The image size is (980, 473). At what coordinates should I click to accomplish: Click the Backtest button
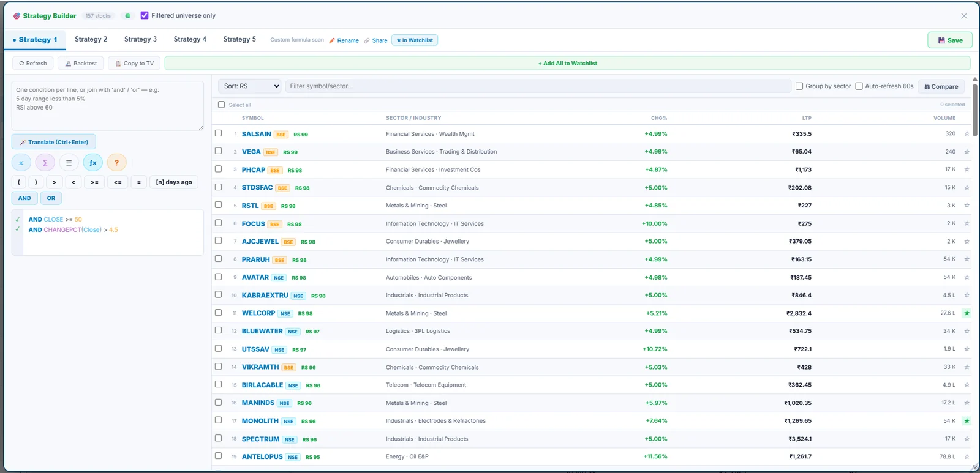[x=81, y=63]
